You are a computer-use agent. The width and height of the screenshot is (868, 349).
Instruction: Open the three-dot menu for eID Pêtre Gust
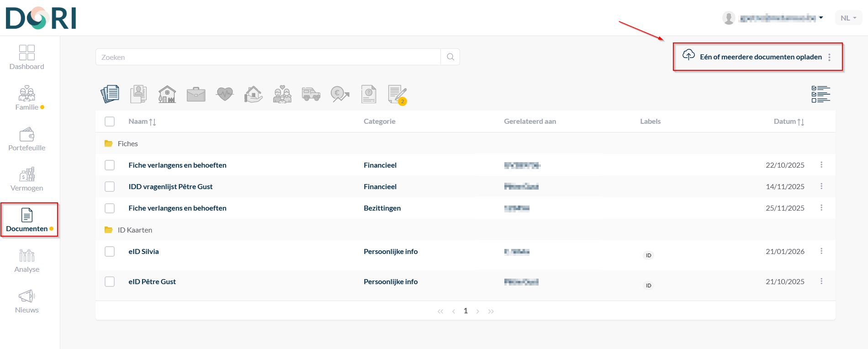(821, 281)
